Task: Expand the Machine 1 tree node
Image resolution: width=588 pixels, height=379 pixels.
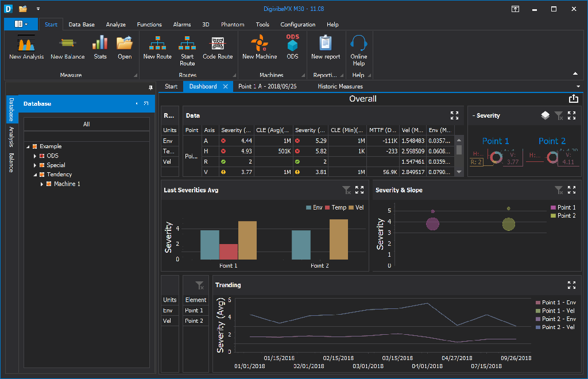Action: [41, 184]
